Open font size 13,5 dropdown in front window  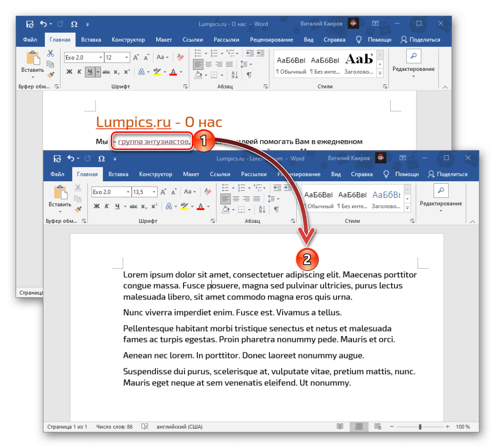154,192
